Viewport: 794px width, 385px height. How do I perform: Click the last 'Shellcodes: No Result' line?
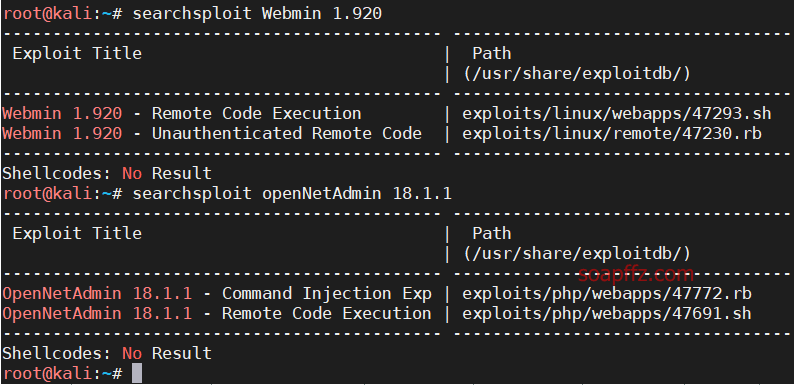(x=107, y=354)
